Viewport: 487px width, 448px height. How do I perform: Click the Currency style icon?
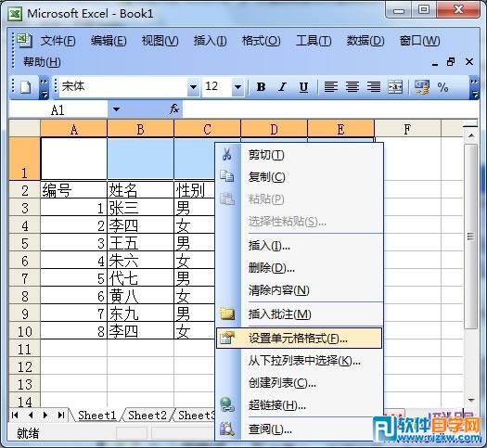click(x=422, y=87)
